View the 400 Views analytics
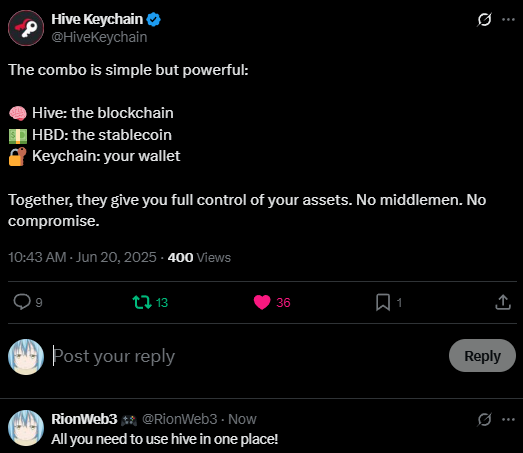Screen dimensions: 523x453 [199, 258]
